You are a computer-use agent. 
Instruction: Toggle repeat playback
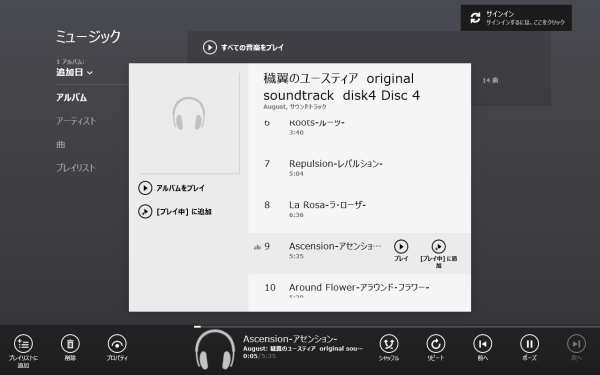436,344
